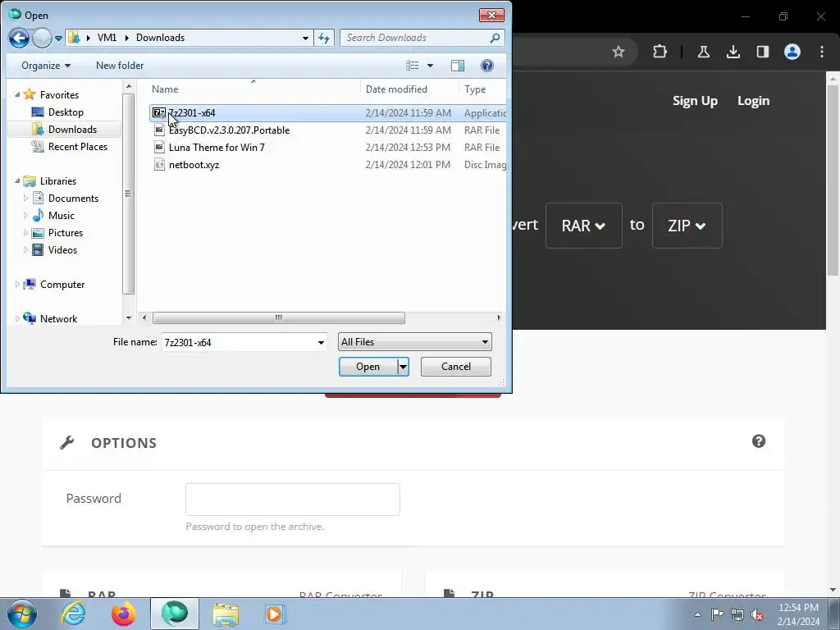Viewport: 840px width, 630px height.
Task: Expand the Computer node
Action: click(17, 285)
